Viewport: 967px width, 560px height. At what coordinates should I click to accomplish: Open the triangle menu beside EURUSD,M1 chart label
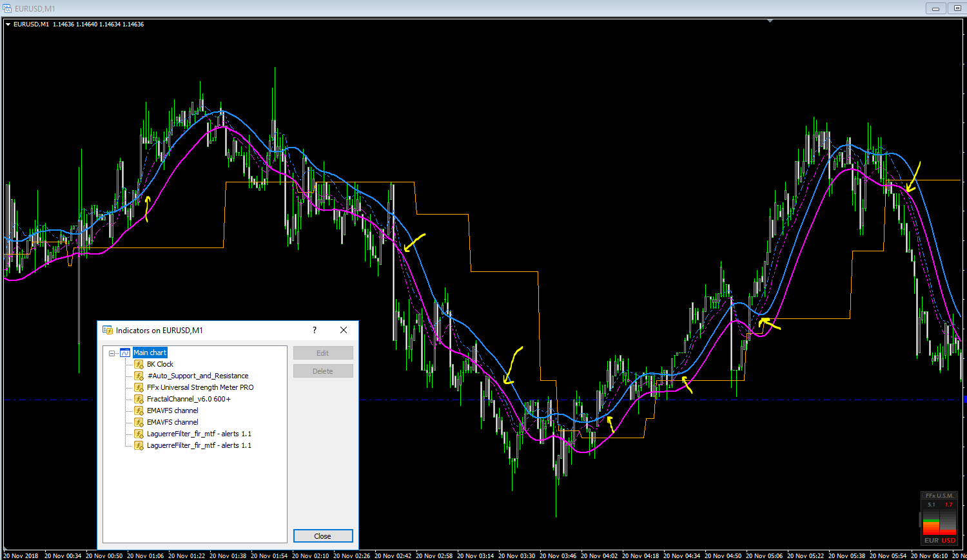tap(8, 24)
